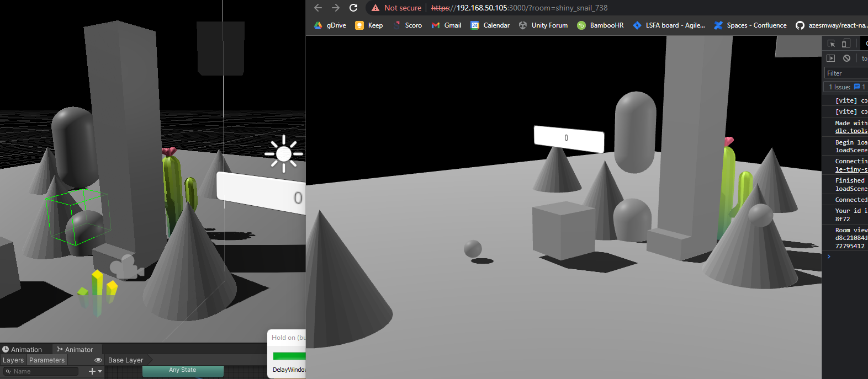Open the gDrive bookmark
The width and height of the screenshot is (868, 379).
[330, 25]
